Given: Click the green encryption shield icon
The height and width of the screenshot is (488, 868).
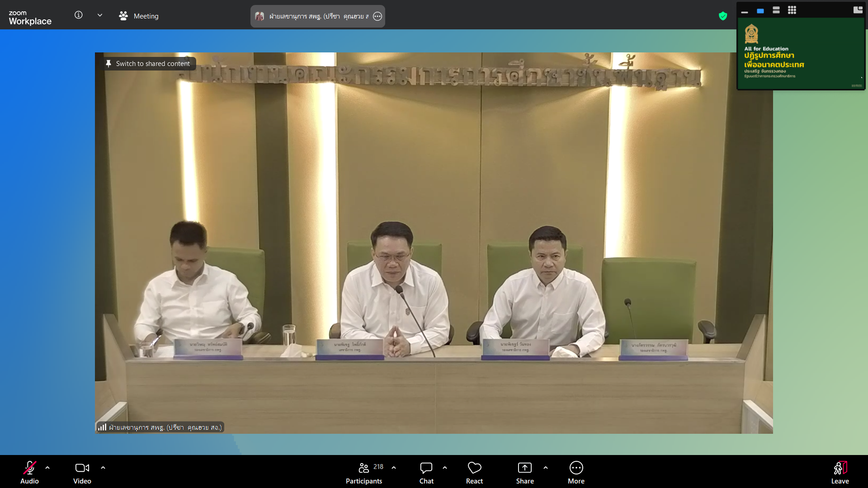Looking at the screenshot, I should tap(723, 16).
